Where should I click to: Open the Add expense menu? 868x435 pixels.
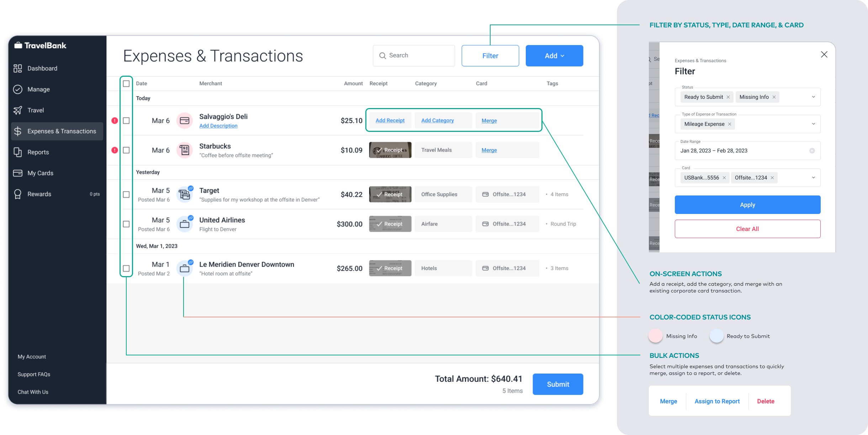[x=554, y=55]
